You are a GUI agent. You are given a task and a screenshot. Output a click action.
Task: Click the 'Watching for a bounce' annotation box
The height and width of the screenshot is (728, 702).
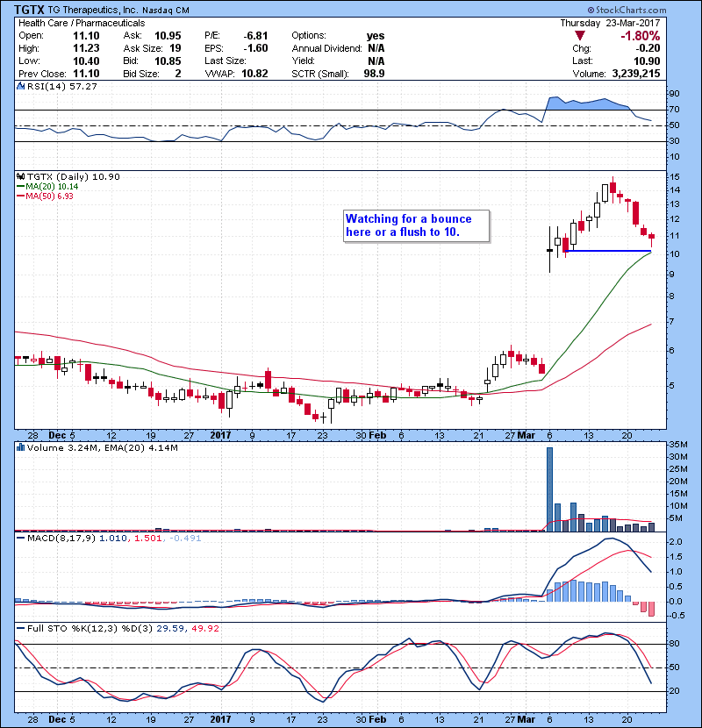[416, 225]
